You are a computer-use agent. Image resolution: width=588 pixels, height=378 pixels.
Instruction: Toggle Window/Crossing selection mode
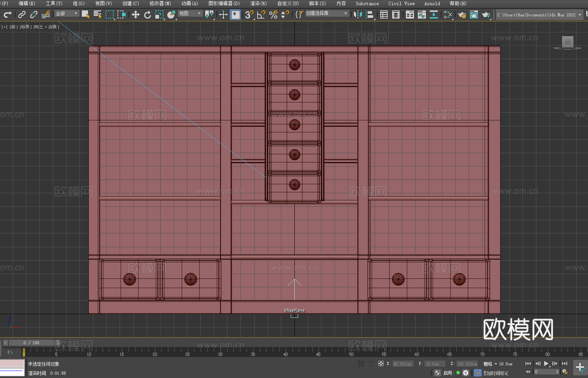coord(122,14)
